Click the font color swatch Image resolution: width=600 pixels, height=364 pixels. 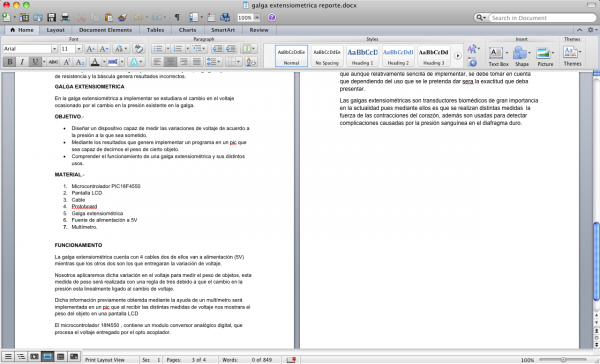point(95,62)
